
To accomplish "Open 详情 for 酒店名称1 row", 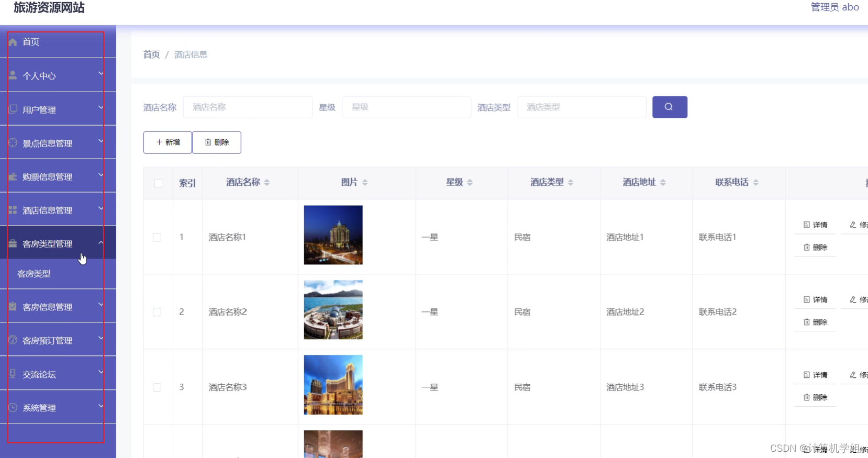I will (x=815, y=225).
